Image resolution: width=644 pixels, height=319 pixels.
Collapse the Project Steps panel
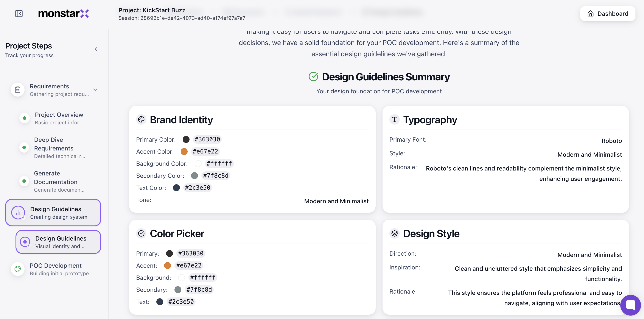click(96, 49)
